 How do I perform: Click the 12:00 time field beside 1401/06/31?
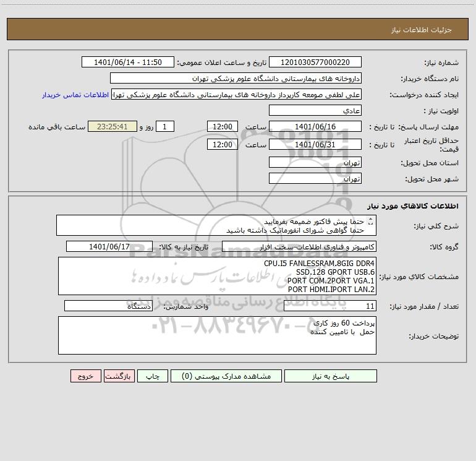tap(222, 144)
